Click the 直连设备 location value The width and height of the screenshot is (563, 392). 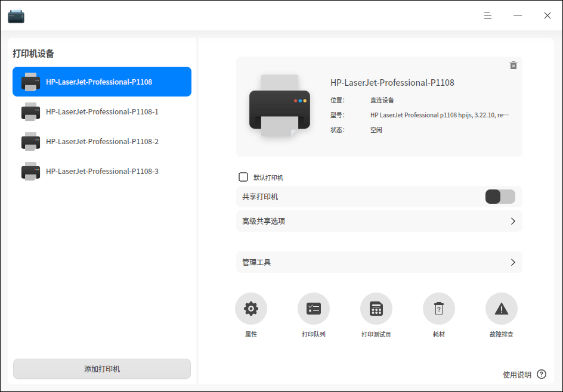click(x=382, y=101)
